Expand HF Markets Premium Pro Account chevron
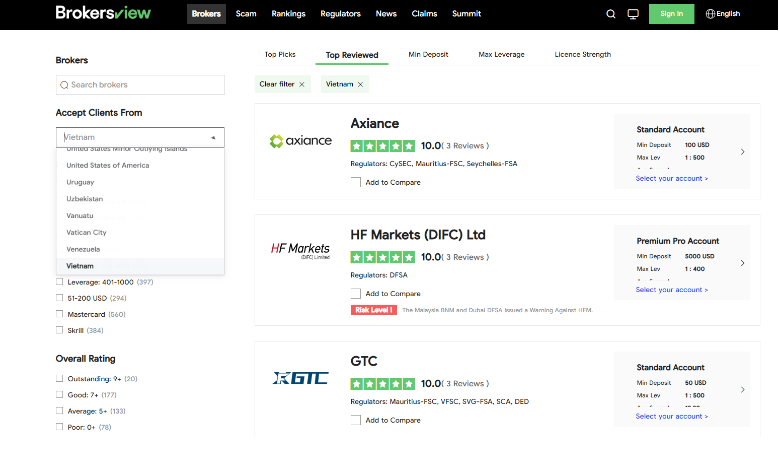The image size is (779, 450). coord(742,263)
